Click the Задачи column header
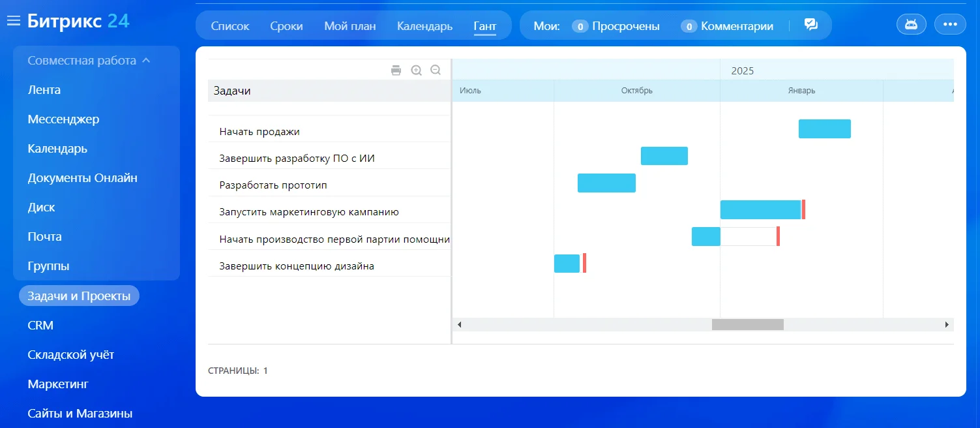980x428 pixels. (x=329, y=91)
